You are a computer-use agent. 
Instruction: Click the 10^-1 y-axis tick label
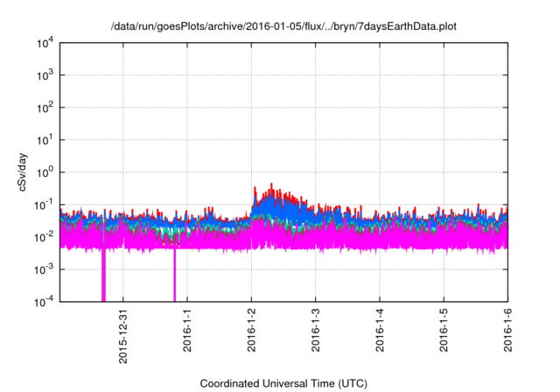[44, 205]
